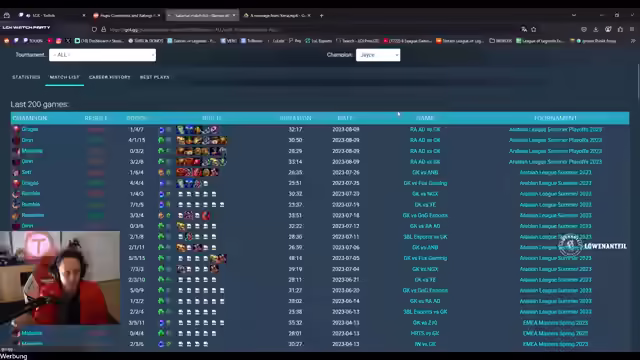Click the rune icon in the 48:14 row
Image resolution: width=640 pixels, height=360 pixels.
[x=161, y=258]
